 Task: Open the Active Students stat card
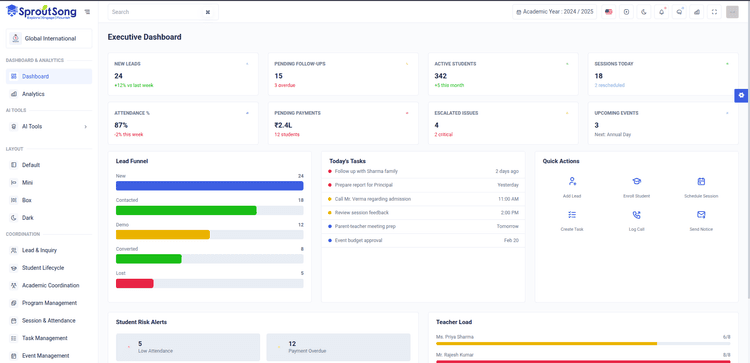click(x=503, y=74)
